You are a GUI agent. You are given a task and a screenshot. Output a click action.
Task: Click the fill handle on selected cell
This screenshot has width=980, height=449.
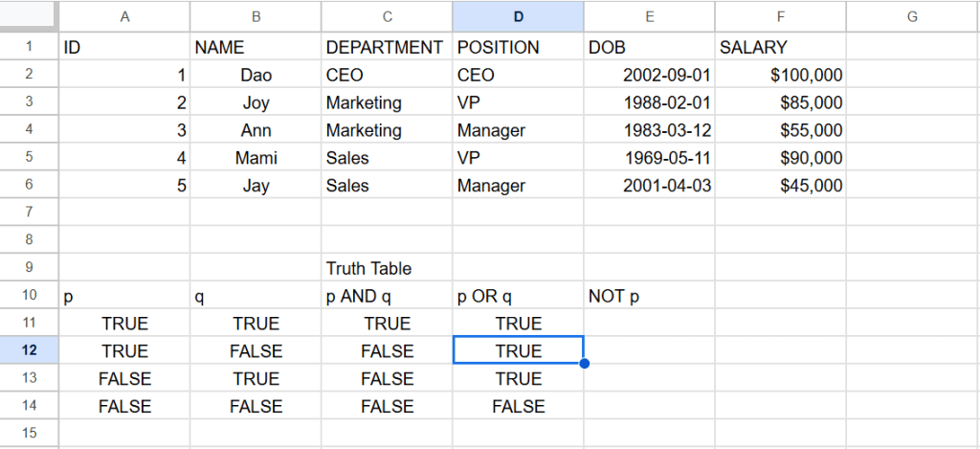click(584, 364)
